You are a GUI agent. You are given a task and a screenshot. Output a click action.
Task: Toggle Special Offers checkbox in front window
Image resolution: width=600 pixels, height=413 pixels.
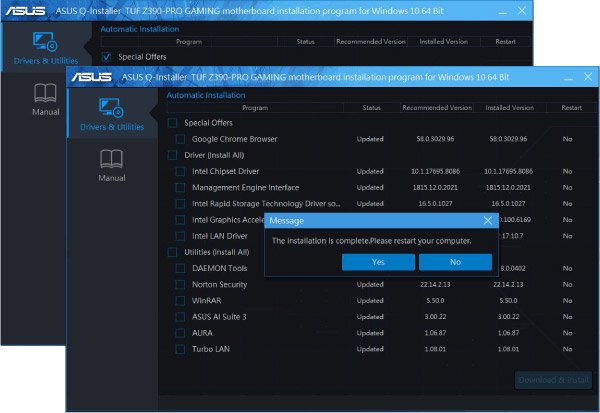point(173,123)
